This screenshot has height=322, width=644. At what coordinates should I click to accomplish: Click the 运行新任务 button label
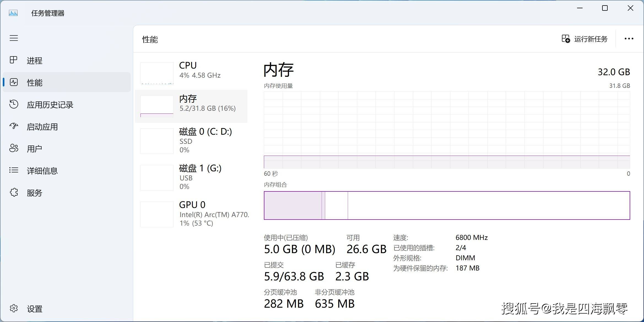591,39
